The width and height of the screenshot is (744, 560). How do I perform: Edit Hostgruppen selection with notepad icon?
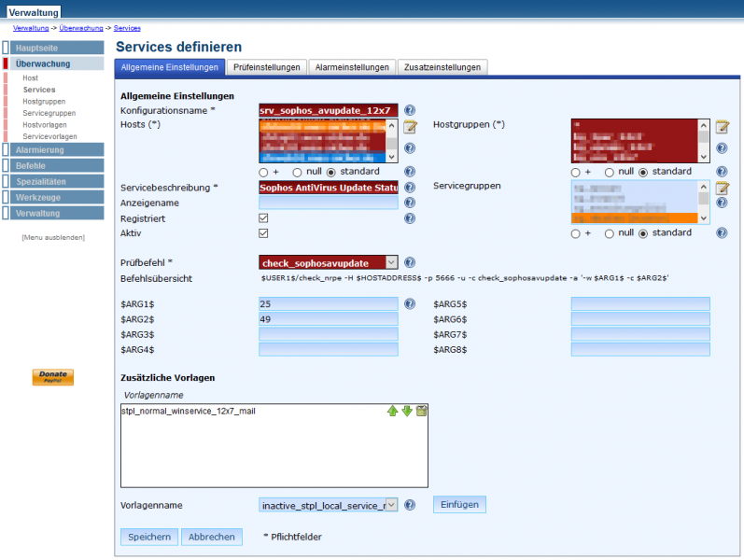pos(723,127)
